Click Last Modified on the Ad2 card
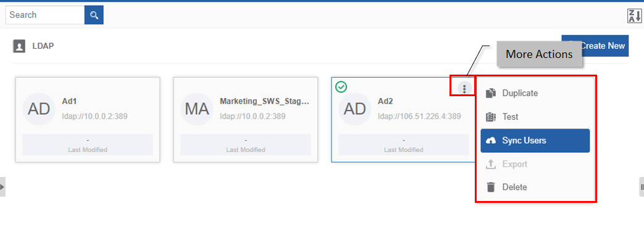The height and width of the screenshot is (230, 644). pyautogui.click(x=403, y=150)
